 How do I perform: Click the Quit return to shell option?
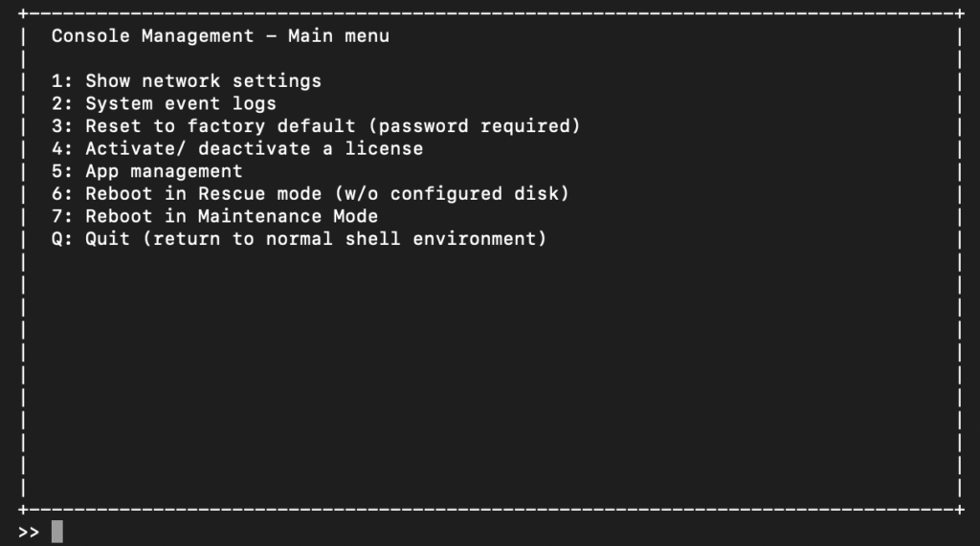coord(299,239)
